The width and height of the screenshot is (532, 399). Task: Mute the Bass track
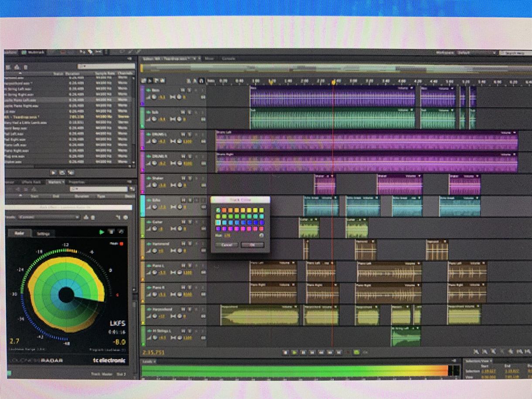click(x=183, y=89)
